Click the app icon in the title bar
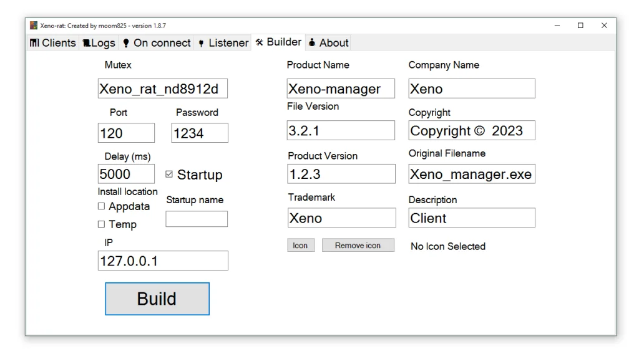The width and height of the screenshot is (639, 364). click(34, 26)
